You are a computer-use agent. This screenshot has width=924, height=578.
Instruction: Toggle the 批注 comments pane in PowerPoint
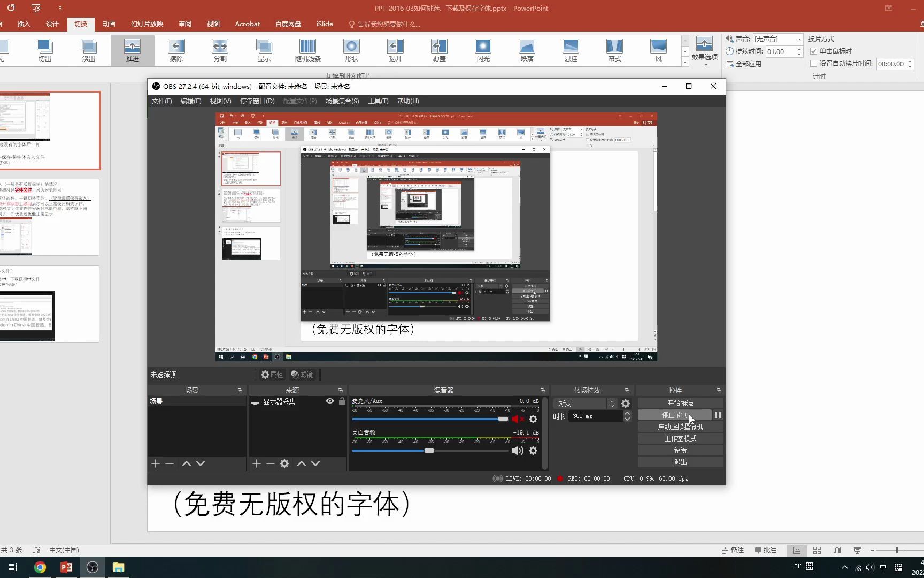[x=766, y=550]
